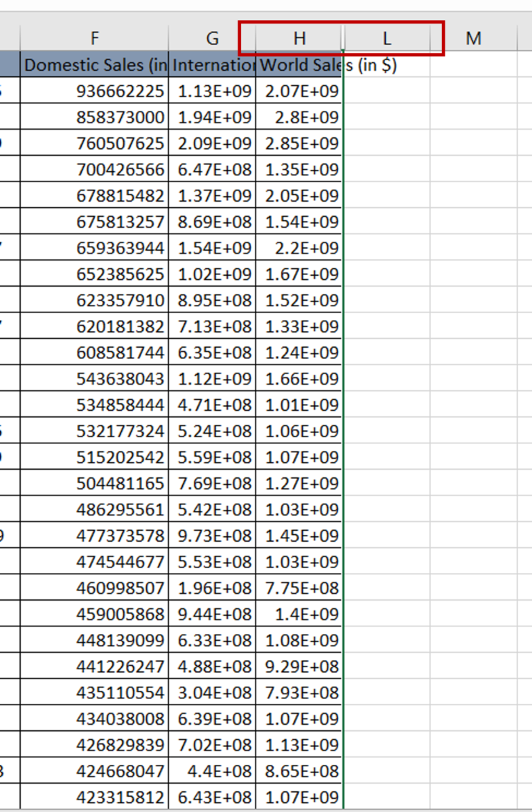Select column L header
The image size is (532, 812).
387,38
